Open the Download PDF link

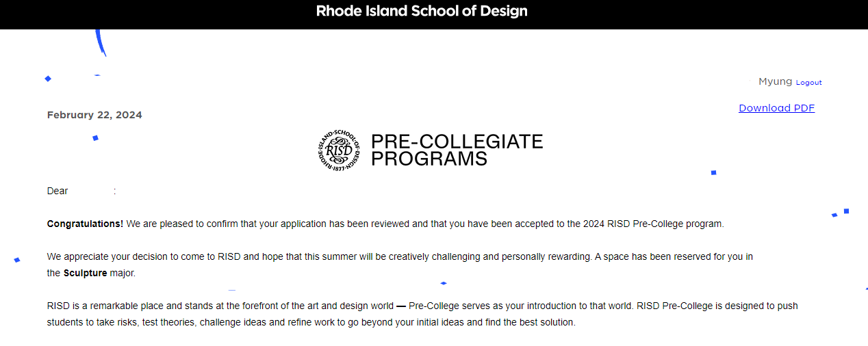click(776, 108)
